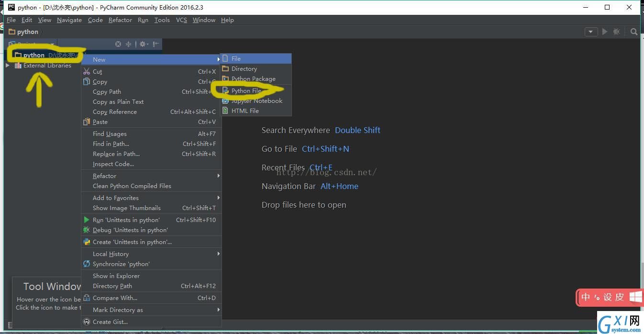Choose File in the New submenu

[256, 58]
